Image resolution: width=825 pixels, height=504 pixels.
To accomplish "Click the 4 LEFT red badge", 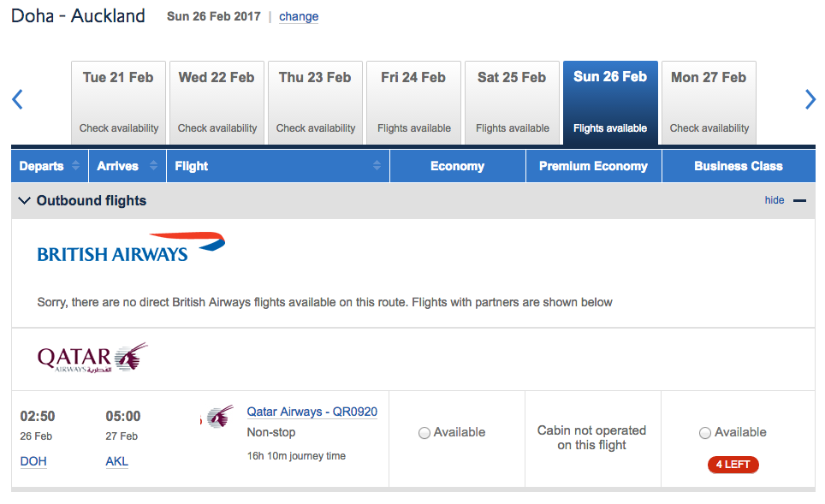I will [x=733, y=465].
